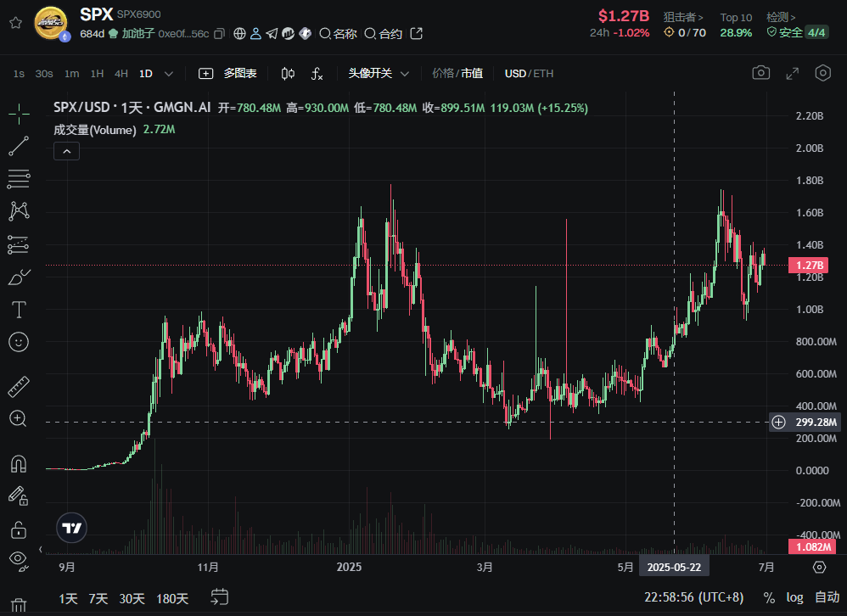Click the add-alert plus at 299.28M
The image size is (847, 616).
[x=778, y=423]
